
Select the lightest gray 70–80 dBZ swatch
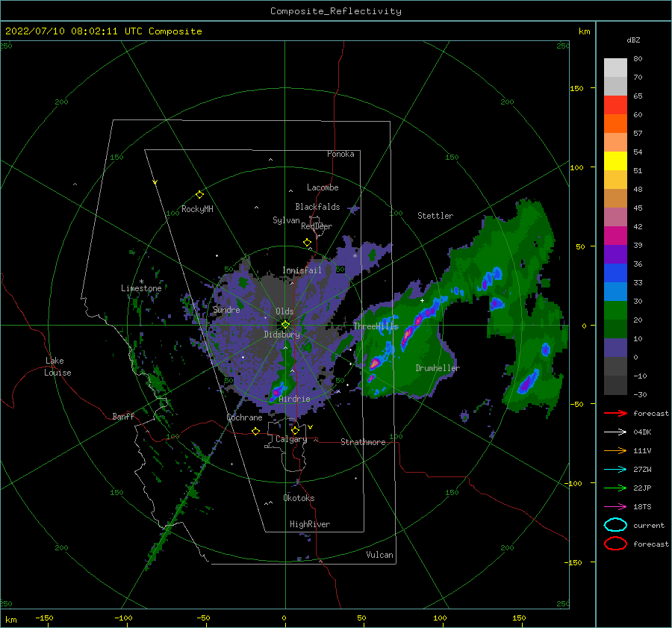click(615, 68)
